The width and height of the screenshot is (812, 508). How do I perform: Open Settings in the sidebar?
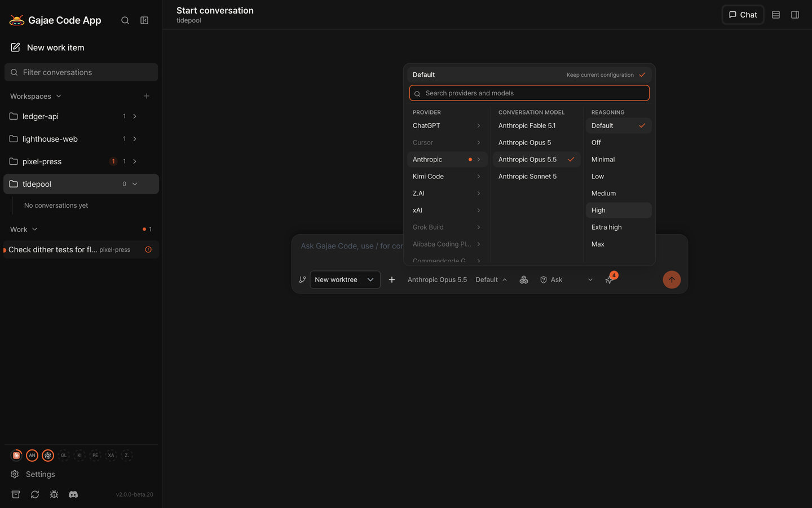(x=33, y=474)
